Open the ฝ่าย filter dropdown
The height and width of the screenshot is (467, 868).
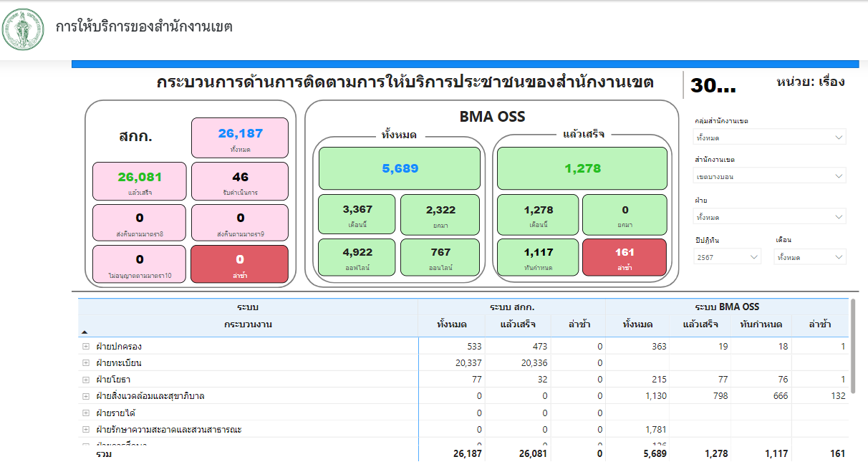pyautogui.click(x=769, y=217)
